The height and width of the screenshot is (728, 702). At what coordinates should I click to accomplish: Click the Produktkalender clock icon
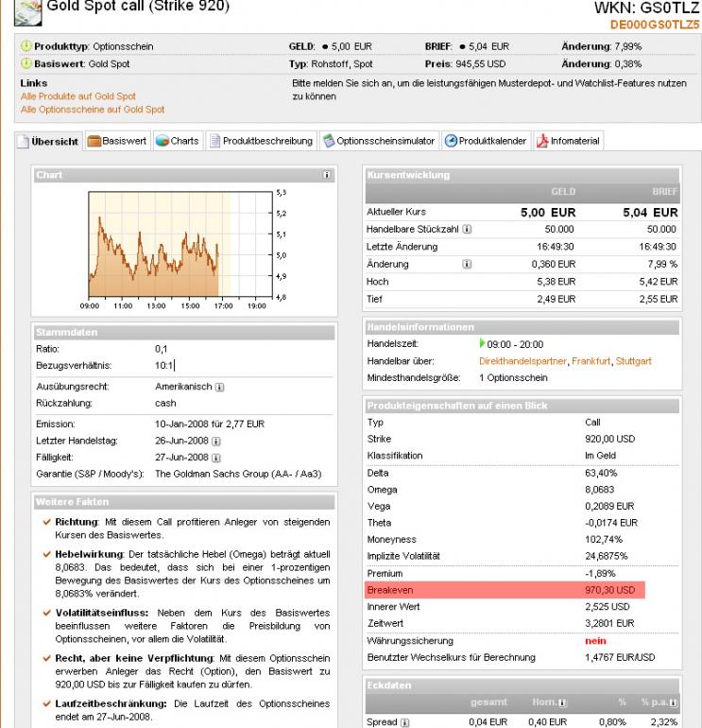coord(451,141)
